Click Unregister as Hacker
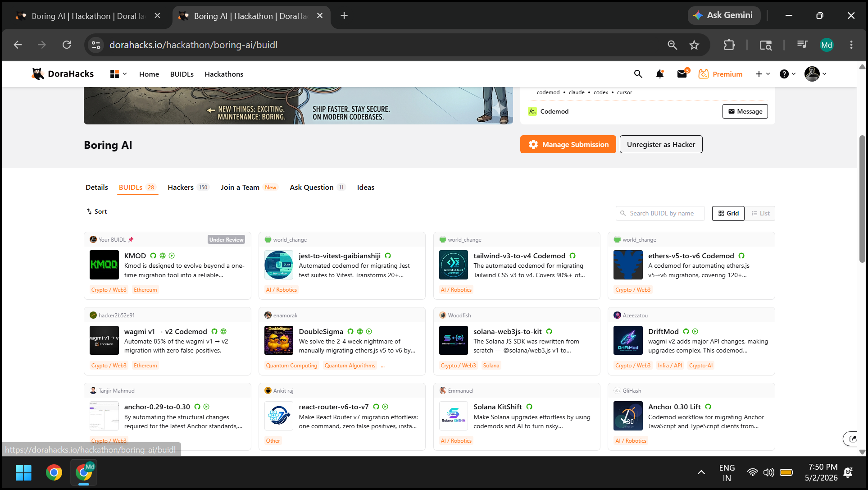 coord(661,144)
